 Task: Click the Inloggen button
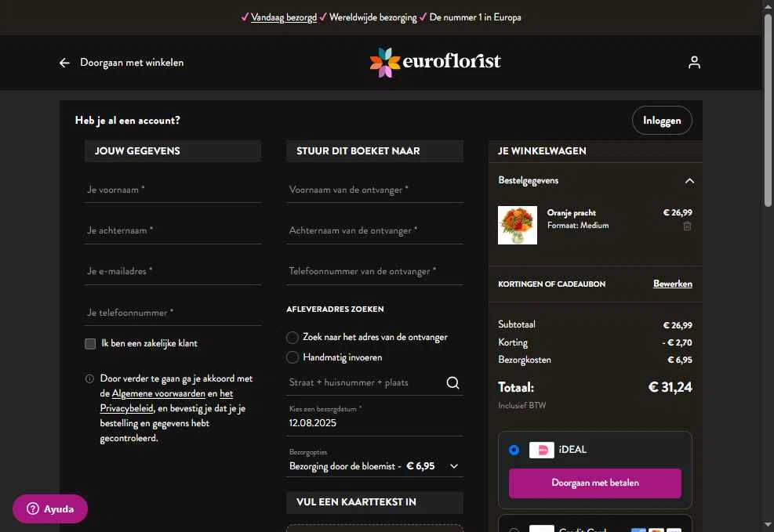click(661, 121)
